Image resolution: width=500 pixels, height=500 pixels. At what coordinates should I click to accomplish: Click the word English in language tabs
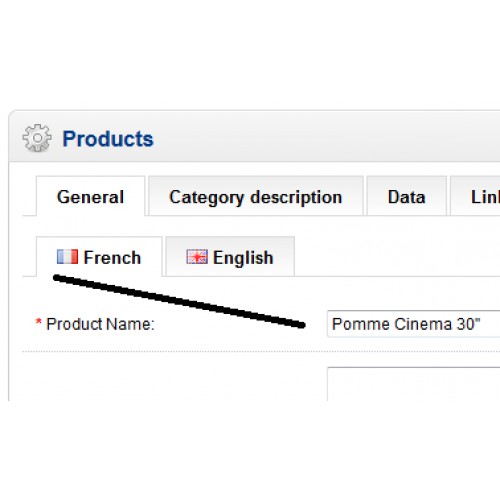click(x=243, y=258)
